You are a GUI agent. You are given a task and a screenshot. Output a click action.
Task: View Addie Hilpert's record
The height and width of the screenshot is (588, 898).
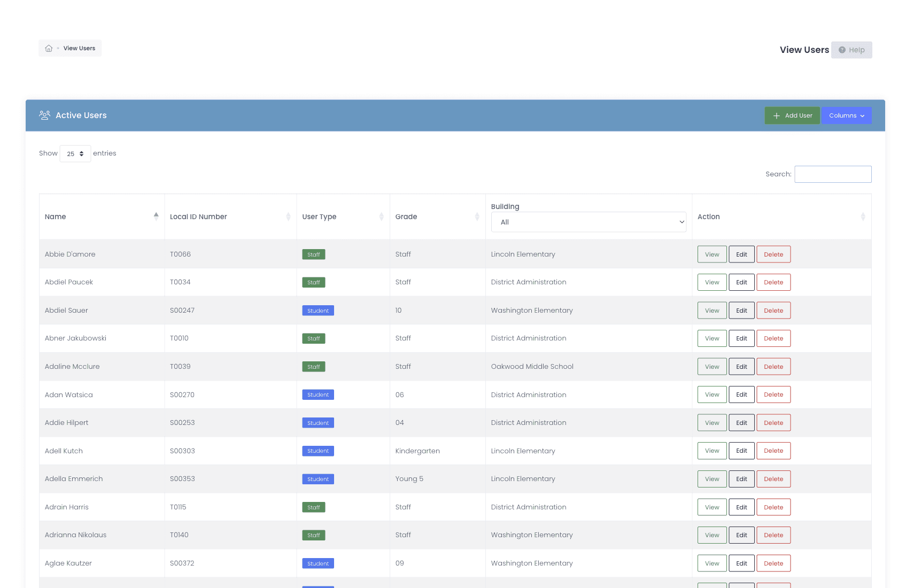click(x=712, y=423)
